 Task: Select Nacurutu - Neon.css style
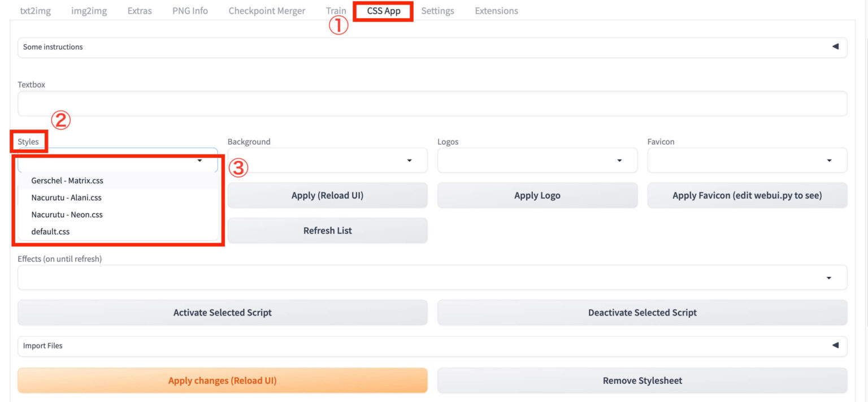pyautogui.click(x=67, y=214)
